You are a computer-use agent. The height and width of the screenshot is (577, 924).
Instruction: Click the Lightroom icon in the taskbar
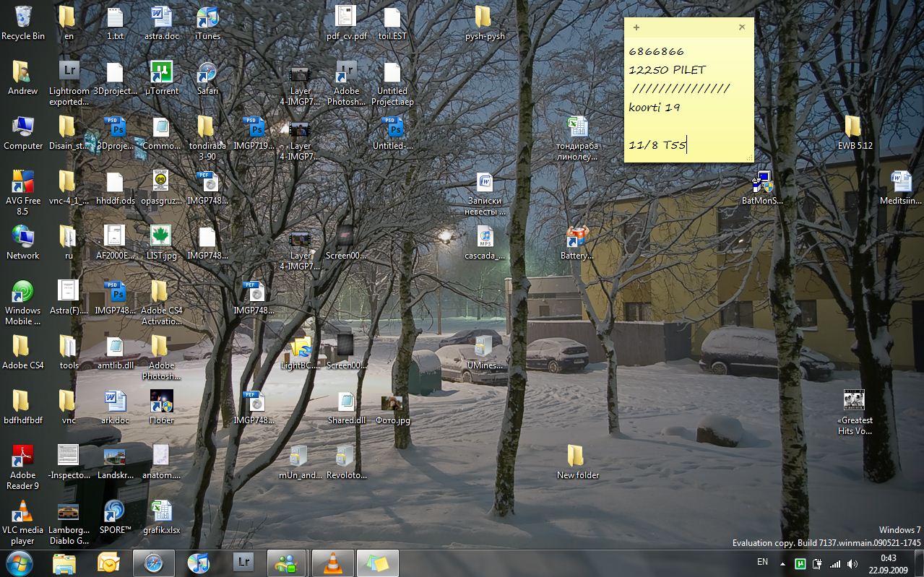pyautogui.click(x=243, y=563)
